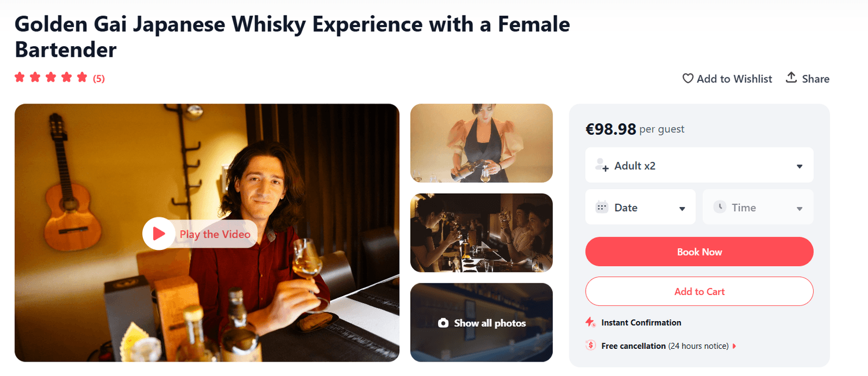Click the Book Now button

[700, 252]
